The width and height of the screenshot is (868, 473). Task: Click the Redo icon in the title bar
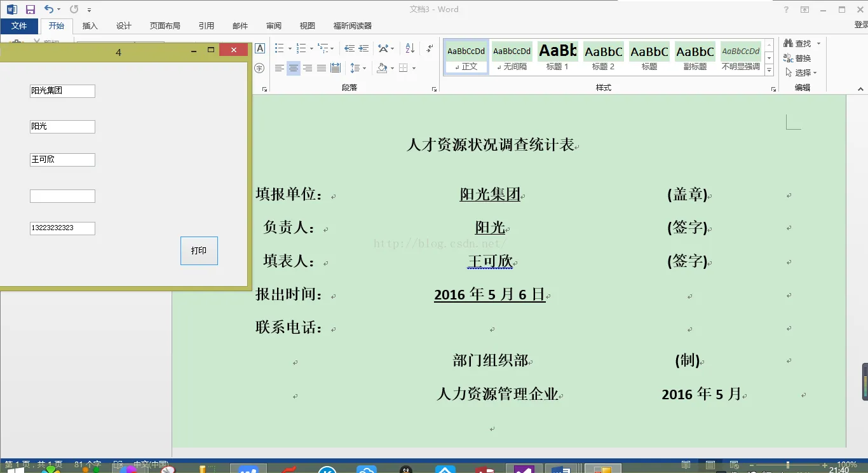pos(74,10)
